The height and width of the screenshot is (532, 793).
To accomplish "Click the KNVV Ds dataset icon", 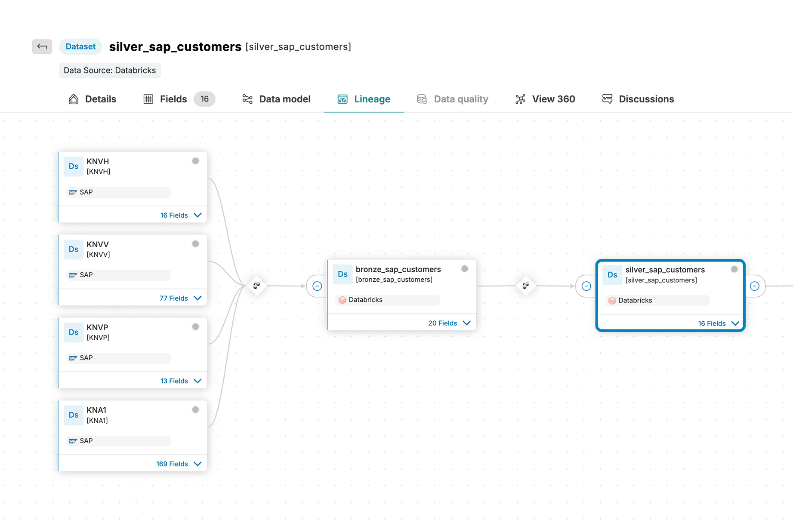I will 74,249.
